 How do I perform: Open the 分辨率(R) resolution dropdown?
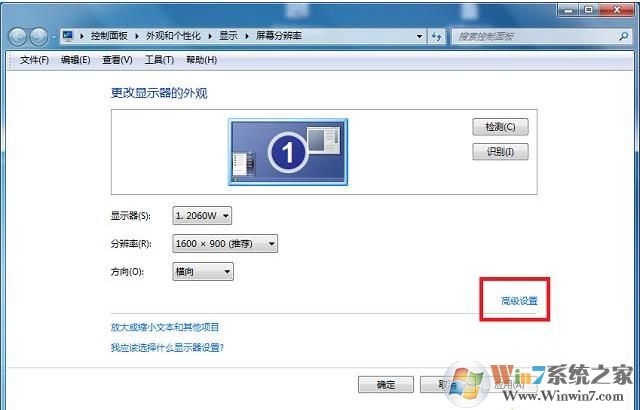coord(225,244)
